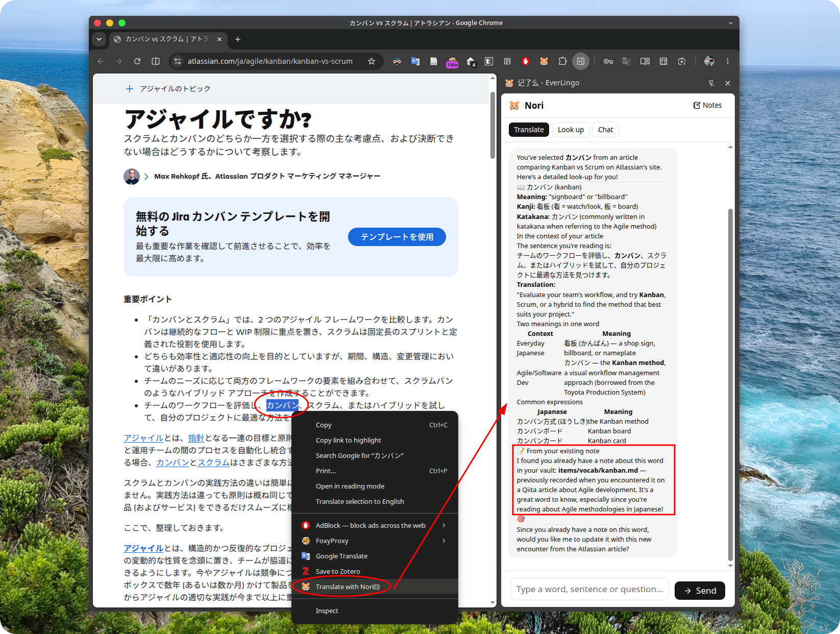View site information icon in address bar
Screen dimensions: 840x634
click(178, 61)
